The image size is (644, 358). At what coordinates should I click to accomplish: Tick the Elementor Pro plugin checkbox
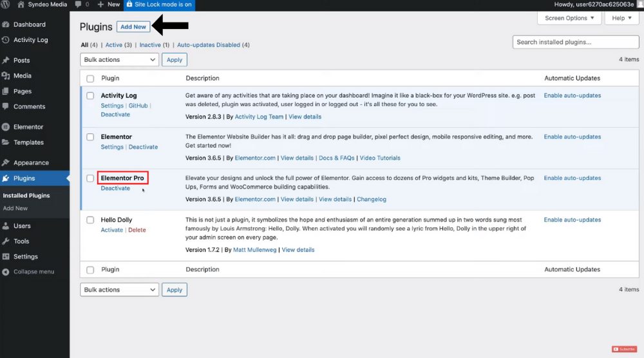tap(90, 178)
